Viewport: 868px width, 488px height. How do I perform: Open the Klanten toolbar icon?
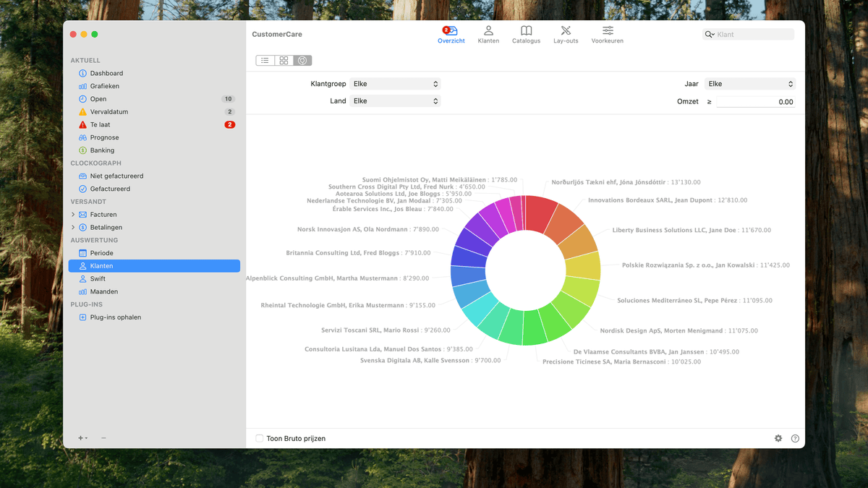pyautogui.click(x=488, y=34)
